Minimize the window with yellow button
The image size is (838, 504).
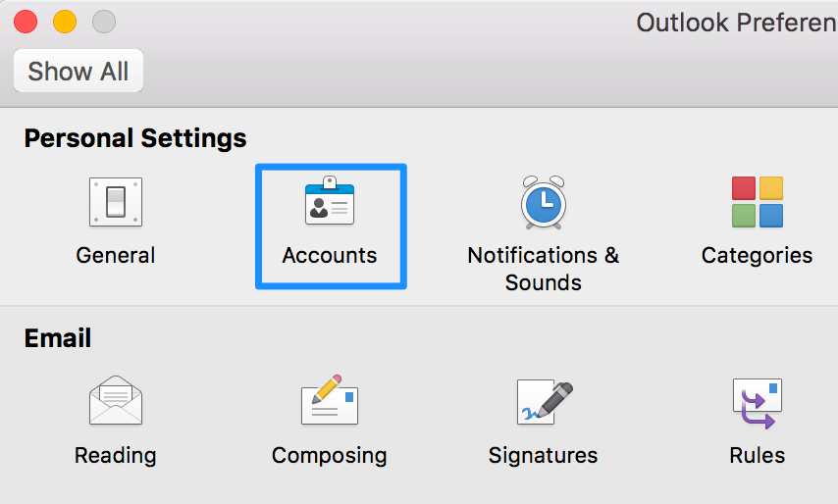click(65, 21)
